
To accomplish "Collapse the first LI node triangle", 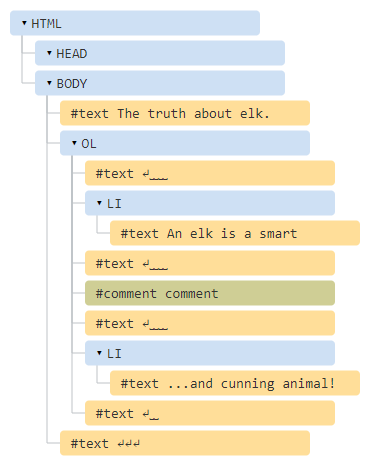I will pos(99,203).
